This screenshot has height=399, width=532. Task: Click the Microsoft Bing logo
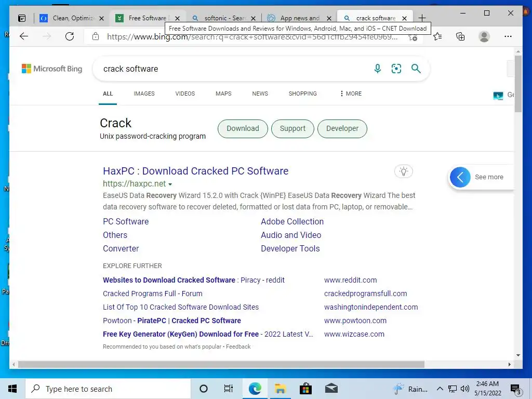coord(52,69)
